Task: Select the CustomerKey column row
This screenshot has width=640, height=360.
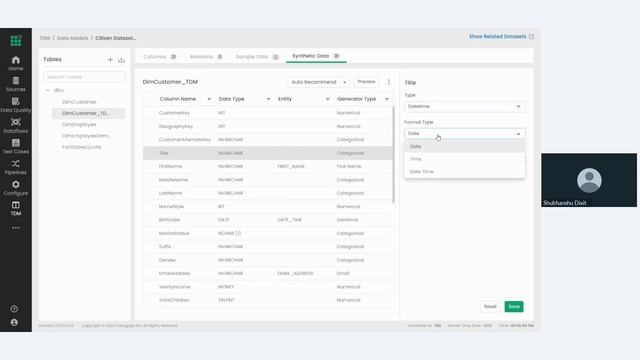Action: [x=267, y=113]
